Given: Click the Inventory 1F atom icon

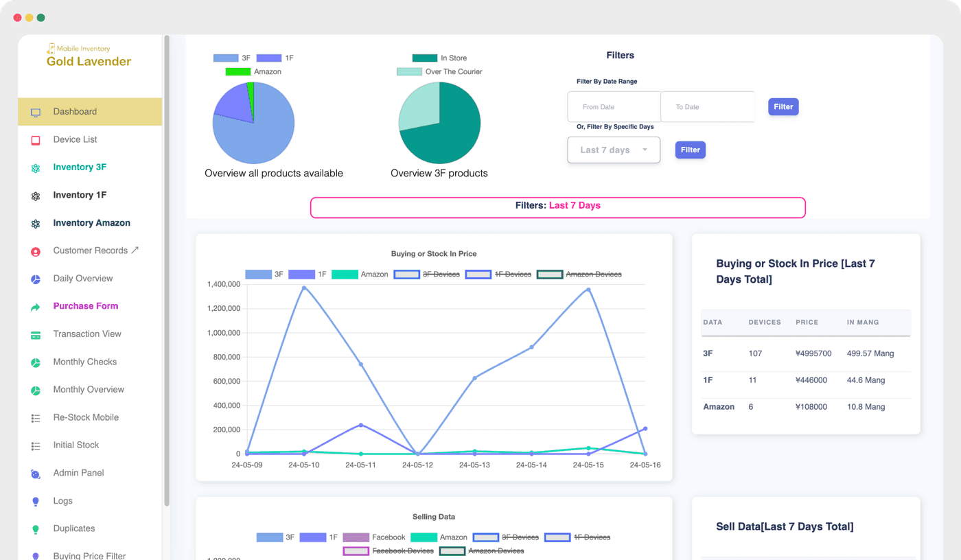Looking at the screenshot, I should (36, 196).
